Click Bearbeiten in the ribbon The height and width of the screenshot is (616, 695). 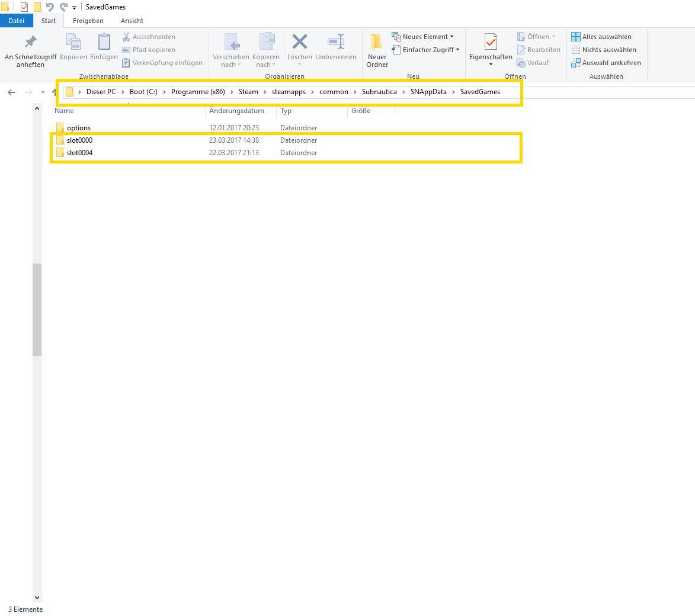point(539,50)
